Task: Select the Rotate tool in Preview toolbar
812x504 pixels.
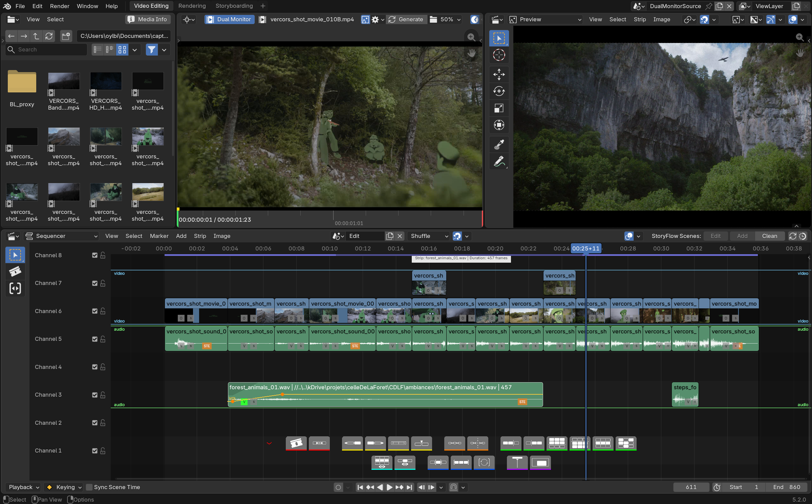Action: click(x=499, y=91)
